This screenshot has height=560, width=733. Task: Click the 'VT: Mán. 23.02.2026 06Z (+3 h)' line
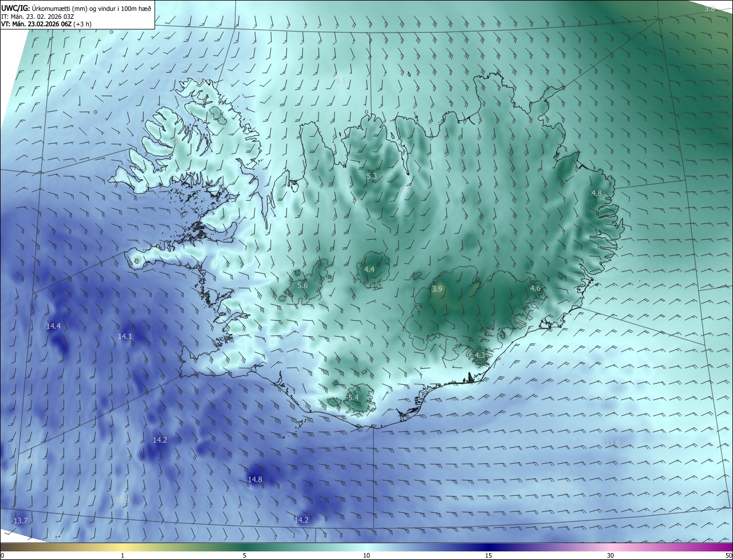46,24
